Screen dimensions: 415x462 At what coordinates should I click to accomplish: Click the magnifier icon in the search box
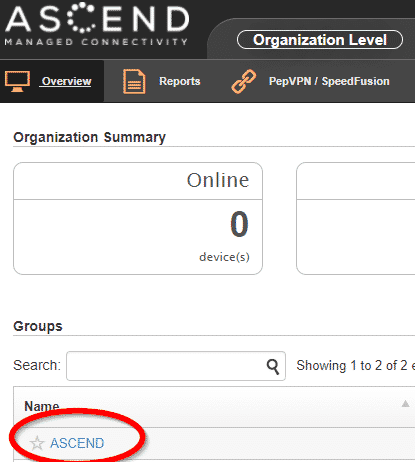[273, 366]
